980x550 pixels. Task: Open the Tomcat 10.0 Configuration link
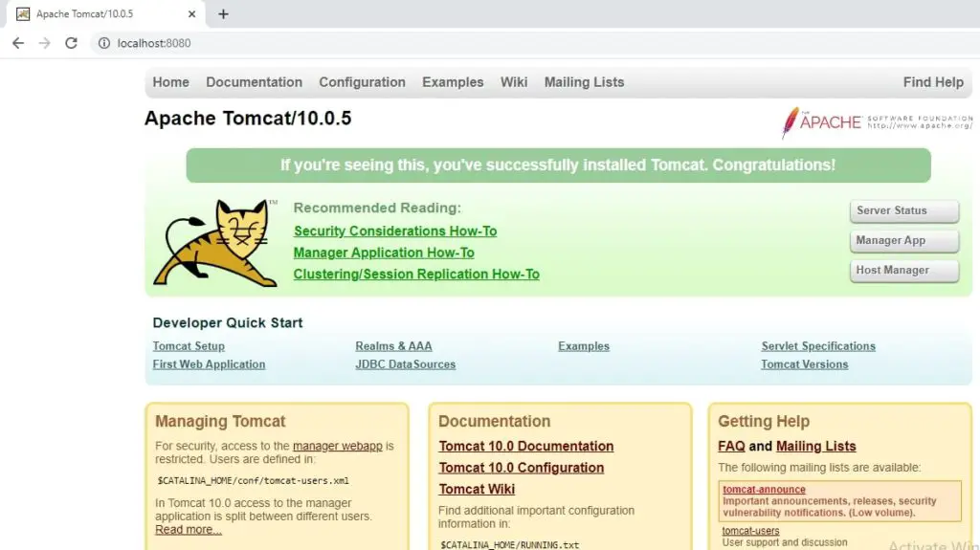(x=521, y=468)
